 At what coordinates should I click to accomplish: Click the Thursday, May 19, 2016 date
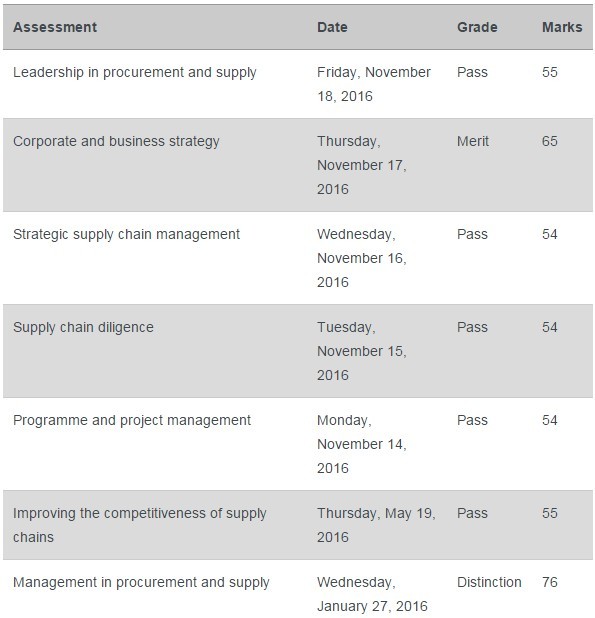[376, 525]
